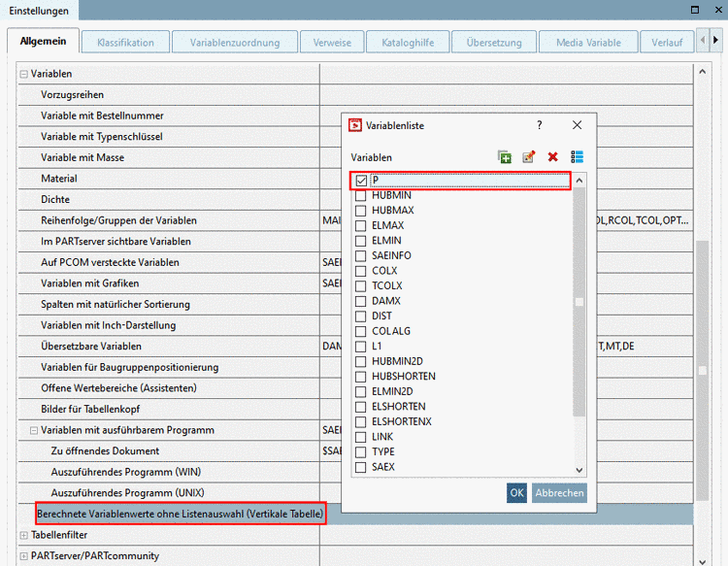Open the Media Variable tab
728x566 pixels.
588,43
